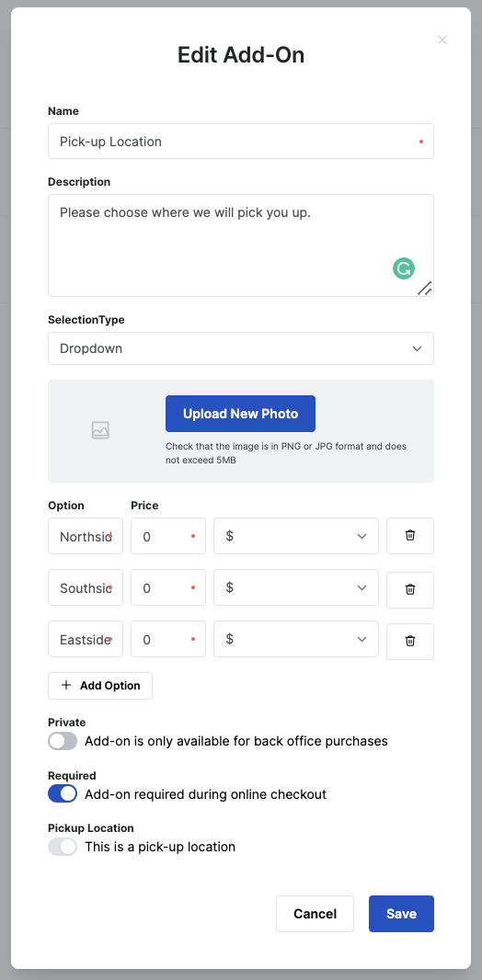Image resolution: width=482 pixels, height=980 pixels.
Task: Close the Edit Add-On dialog with X
Action: (x=442, y=40)
